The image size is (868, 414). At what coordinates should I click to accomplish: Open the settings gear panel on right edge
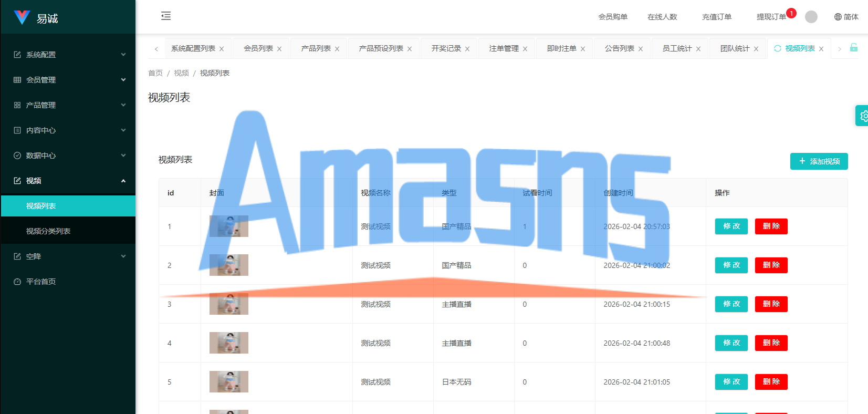863,116
